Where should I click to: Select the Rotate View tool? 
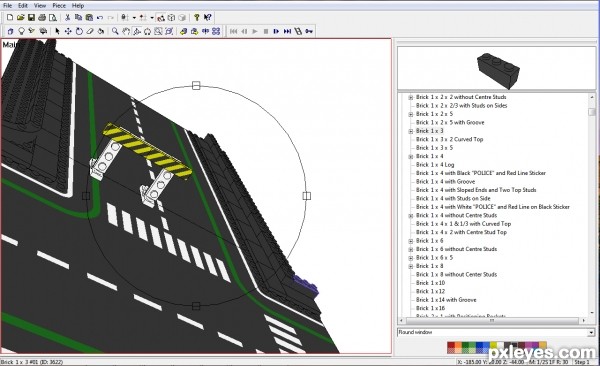[x=137, y=31]
